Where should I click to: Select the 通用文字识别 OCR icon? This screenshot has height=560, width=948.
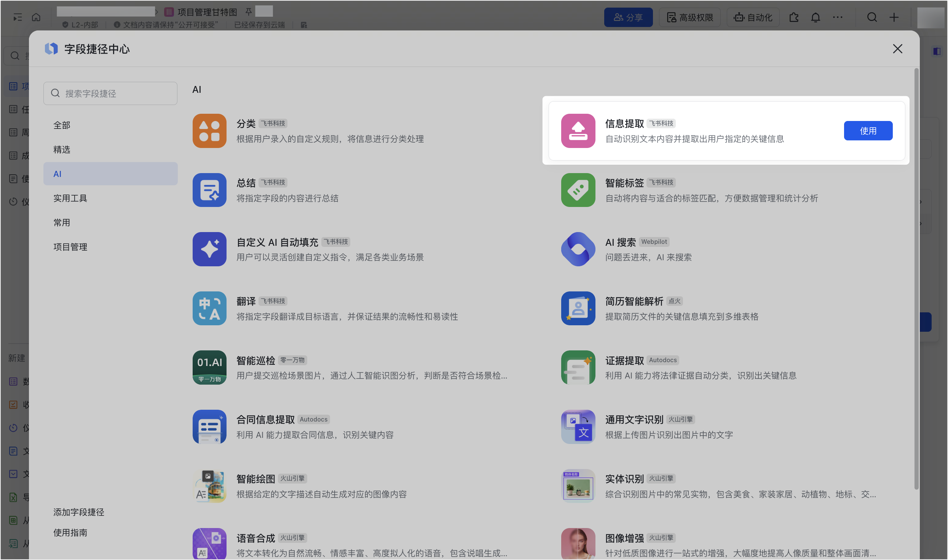click(578, 427)
